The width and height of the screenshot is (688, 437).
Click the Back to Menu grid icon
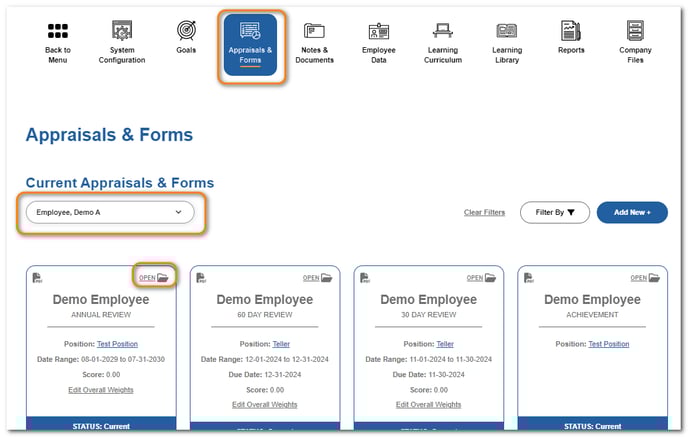pos(58,31)
